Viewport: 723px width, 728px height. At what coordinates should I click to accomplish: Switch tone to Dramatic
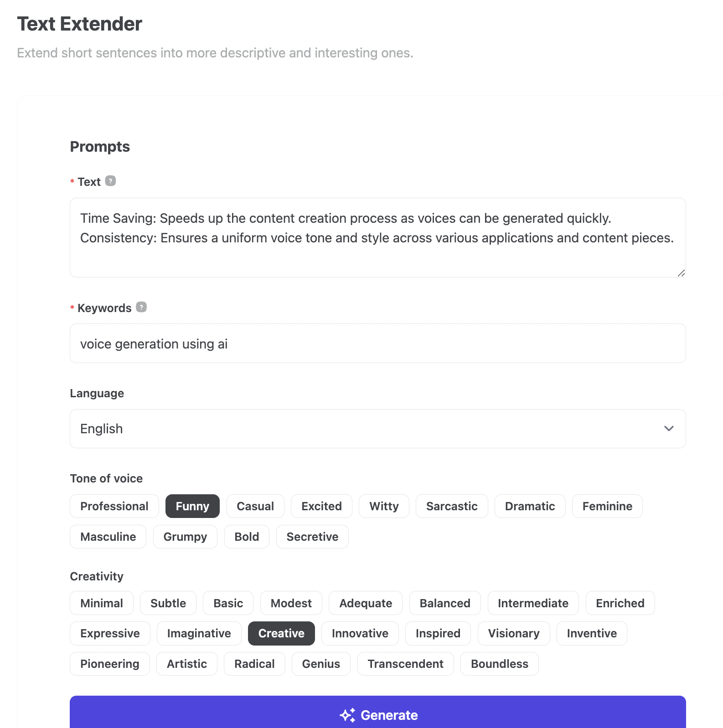point(530,506)
